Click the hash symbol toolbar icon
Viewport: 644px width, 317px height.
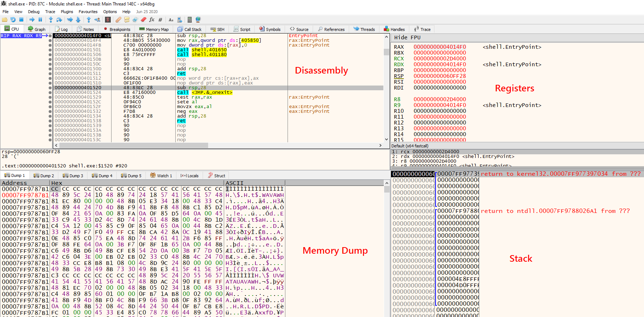point(160,20)
